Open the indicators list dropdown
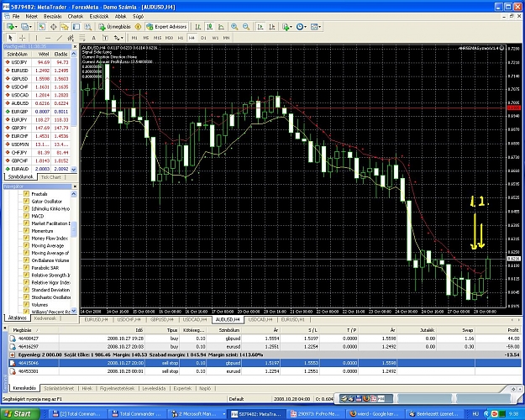525x420 pixels. point(287,27)
